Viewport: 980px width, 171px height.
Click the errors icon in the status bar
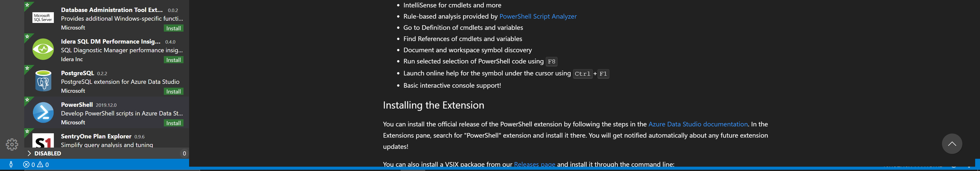tap(26, 165)
